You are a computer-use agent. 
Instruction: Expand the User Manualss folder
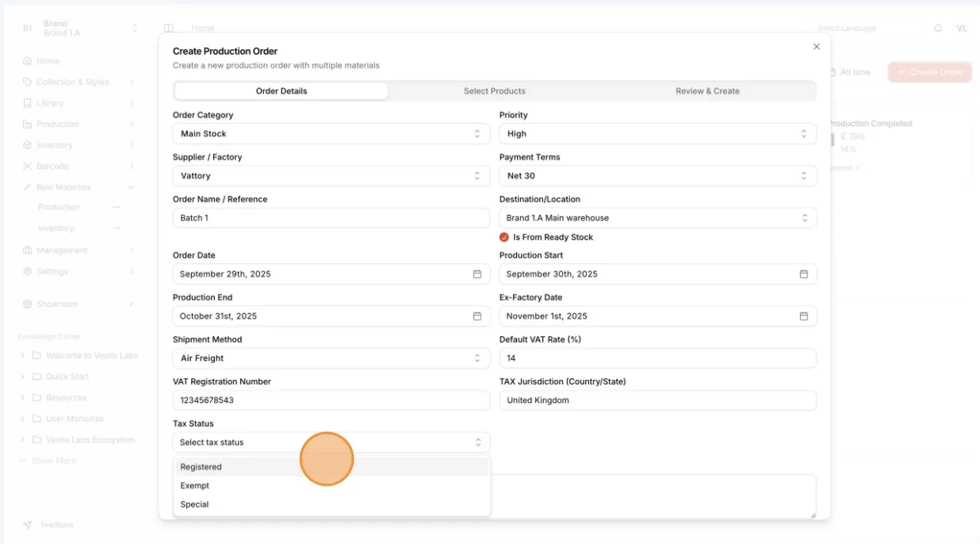22,419
